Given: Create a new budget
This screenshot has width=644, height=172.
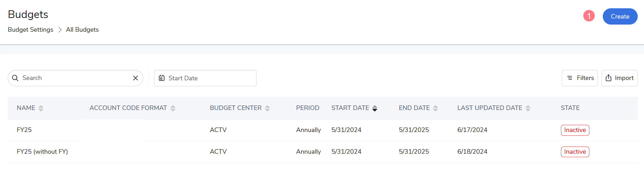Looking at the screenshot, I should pyautogui.click(x=620, y=16).
